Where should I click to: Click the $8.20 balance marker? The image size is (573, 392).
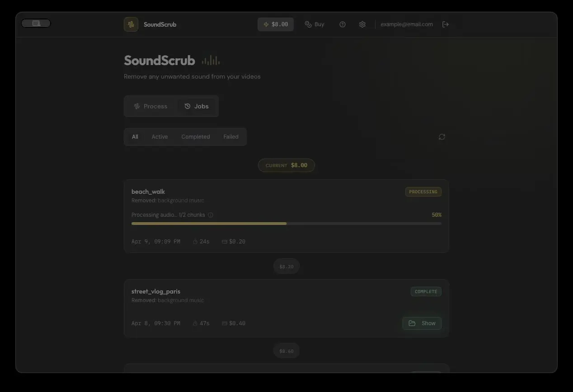point(286,266)
